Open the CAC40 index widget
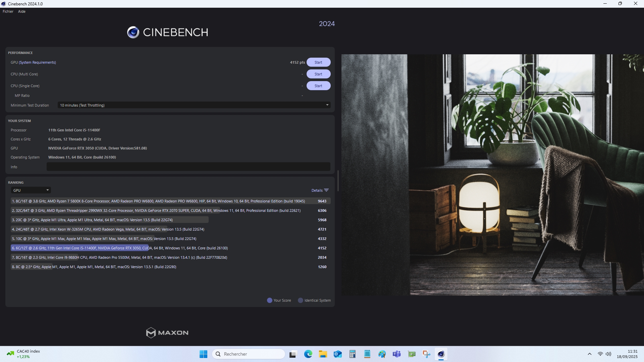 [23, 354]
